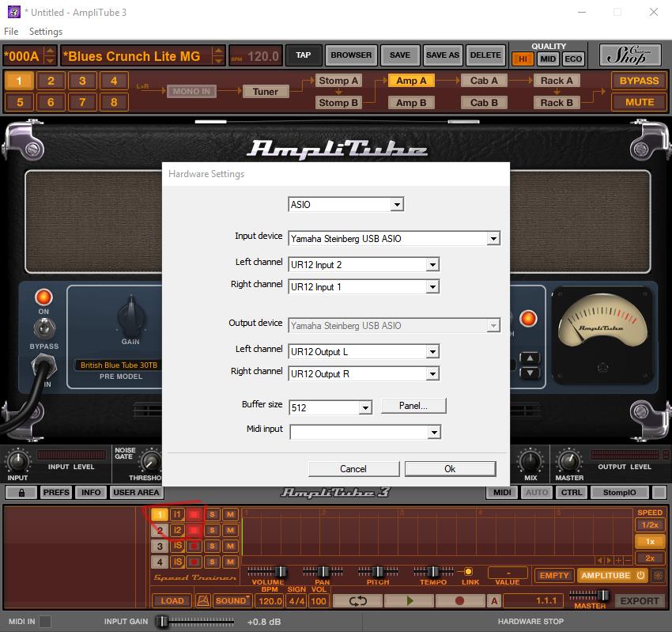Open the Custom Shop logo button
This screenshot has height=632, width=672.
(629, 55)
